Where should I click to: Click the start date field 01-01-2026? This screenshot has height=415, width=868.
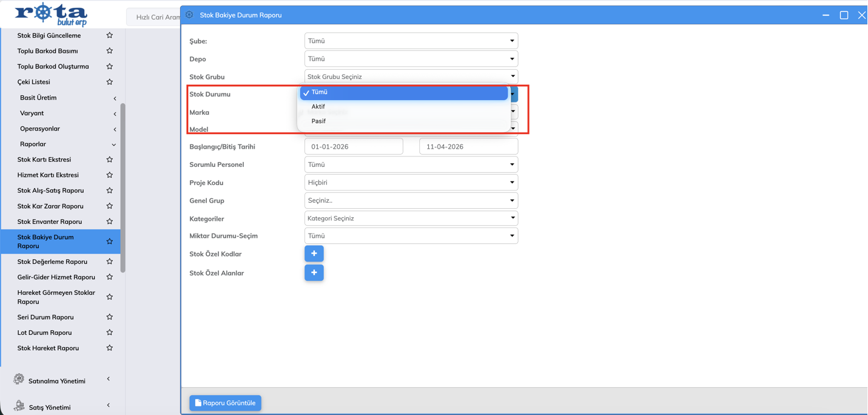coord(353,147)
